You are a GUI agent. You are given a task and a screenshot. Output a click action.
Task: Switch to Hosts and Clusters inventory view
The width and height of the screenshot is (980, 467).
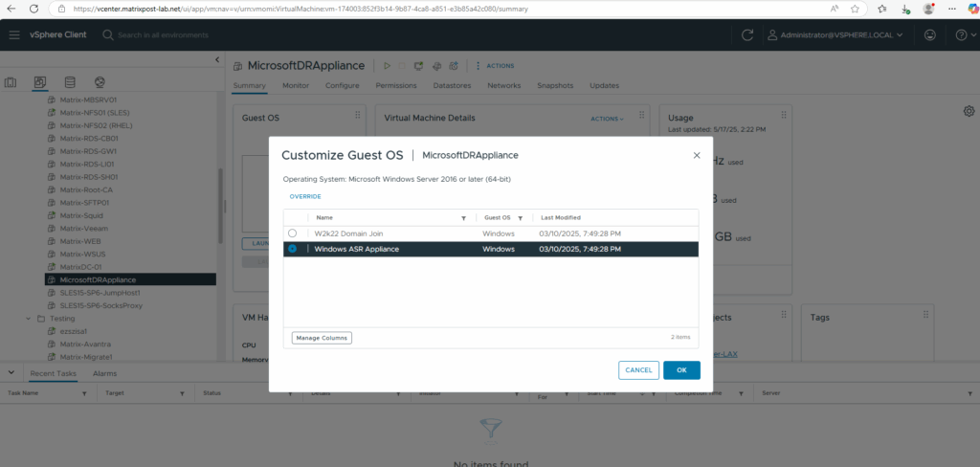(x=11, y=82)
